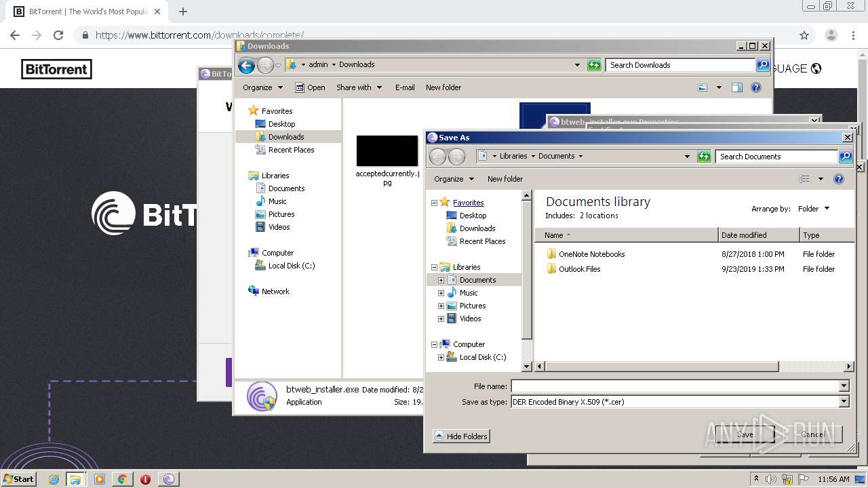Select the acceptedcurrently.jpg thumbnail
The height and width of the screenshot is (488, 868).
click(387, 151)
